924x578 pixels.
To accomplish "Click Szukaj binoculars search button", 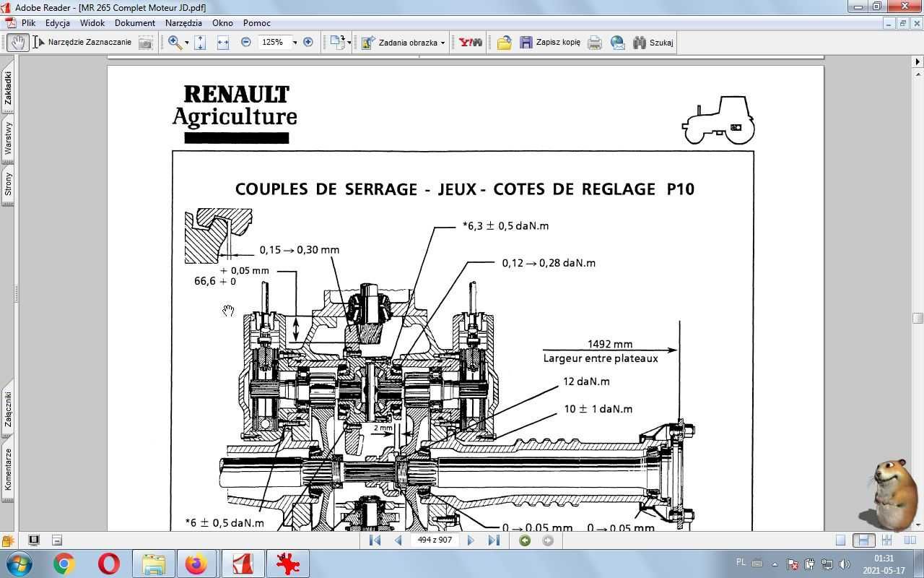I will pyautogui.click(x=653, y=43).
